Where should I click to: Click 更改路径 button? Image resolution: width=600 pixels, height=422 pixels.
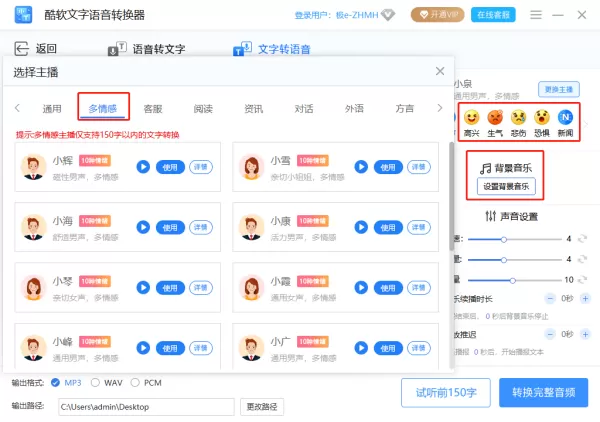pos(262,407)
